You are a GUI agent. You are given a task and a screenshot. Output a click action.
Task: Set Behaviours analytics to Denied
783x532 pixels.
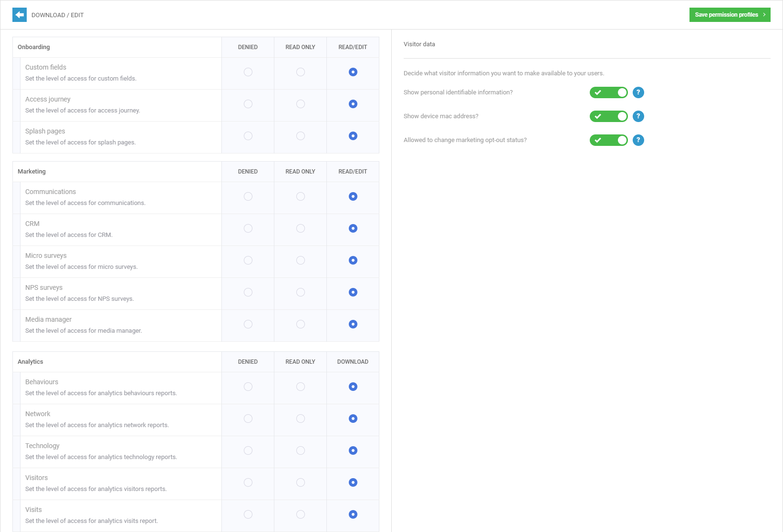[x=248, y=387]
